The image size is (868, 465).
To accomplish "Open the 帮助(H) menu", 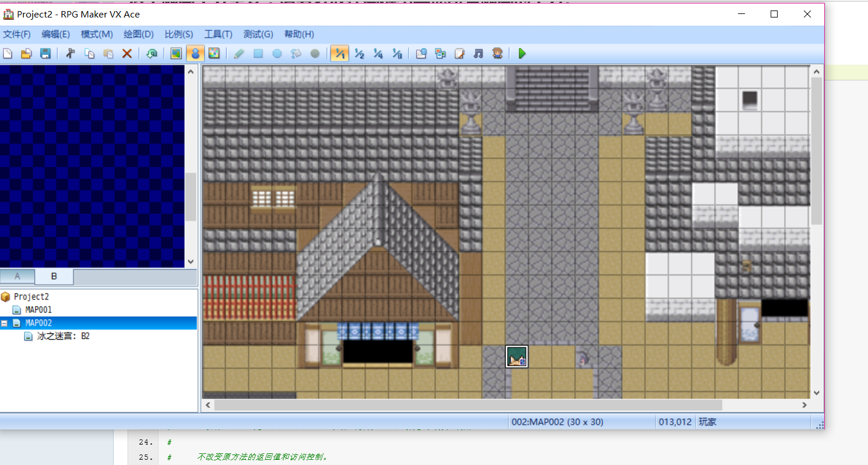I will (299, 34).
